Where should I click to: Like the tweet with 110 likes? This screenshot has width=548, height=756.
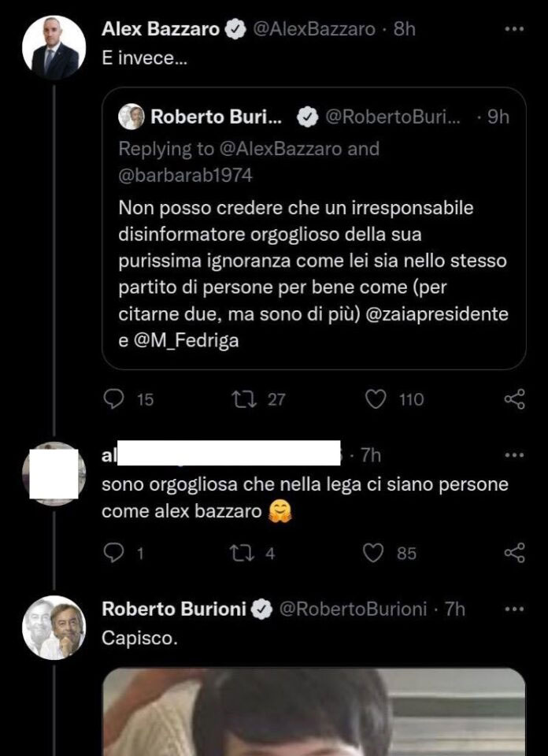click(x=377, y=399)
